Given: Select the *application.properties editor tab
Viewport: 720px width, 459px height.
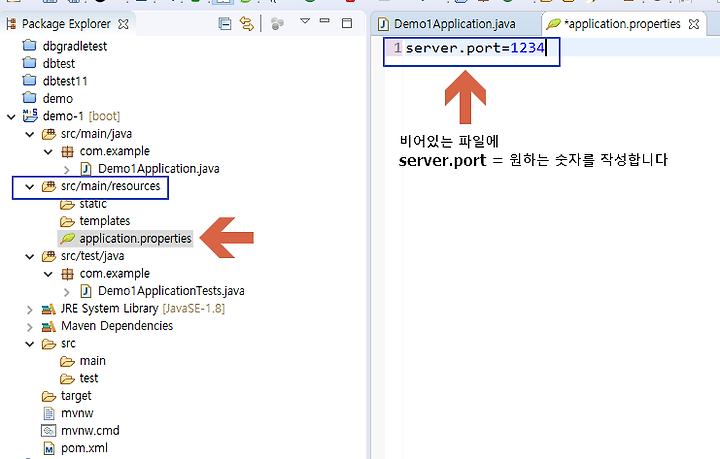Looking at the screenshot, I should pyautogui.click(x=622, y=24).
